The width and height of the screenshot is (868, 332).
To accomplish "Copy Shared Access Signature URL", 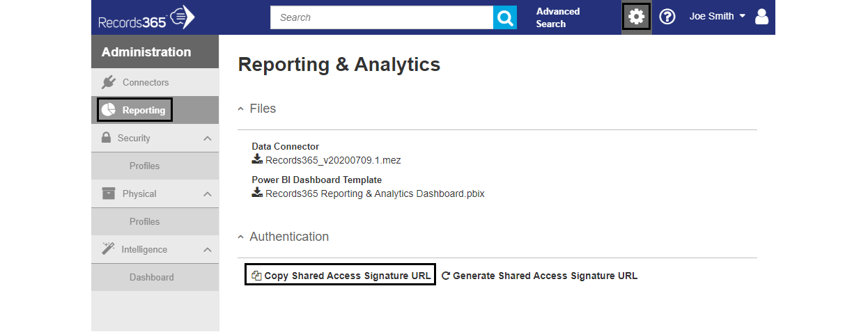I will 341,275.
